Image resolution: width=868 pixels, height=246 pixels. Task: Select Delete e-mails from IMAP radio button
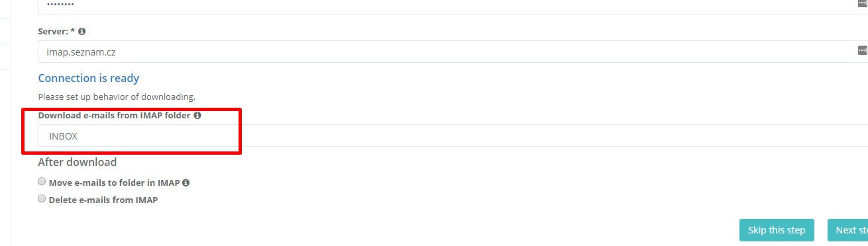click(x=42, y=198)
